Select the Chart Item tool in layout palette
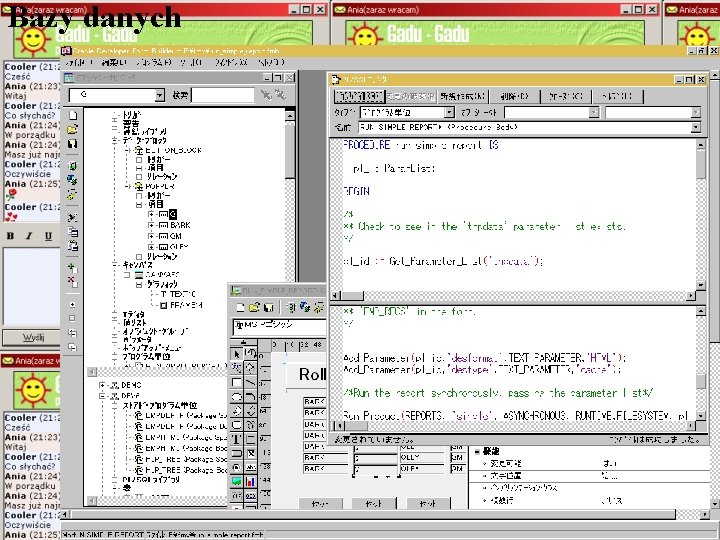This screenshot has width=720, height=540. click(x=251, y=482)
